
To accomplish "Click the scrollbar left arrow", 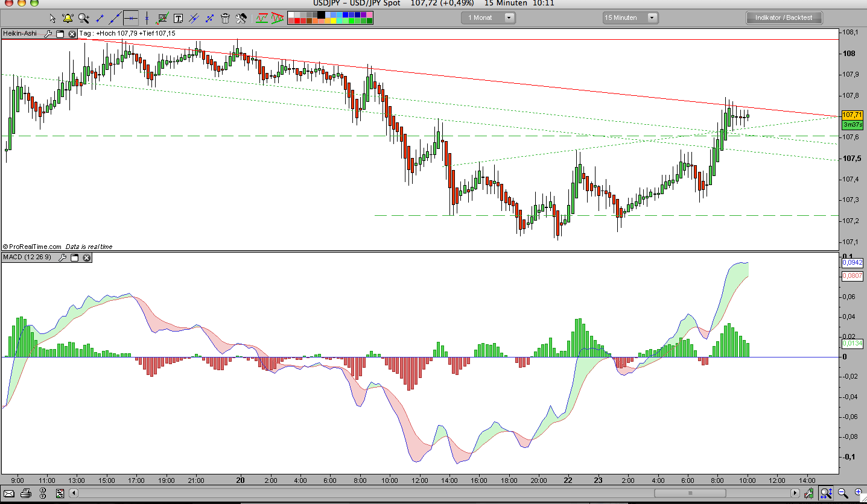I will pos(74,494).
